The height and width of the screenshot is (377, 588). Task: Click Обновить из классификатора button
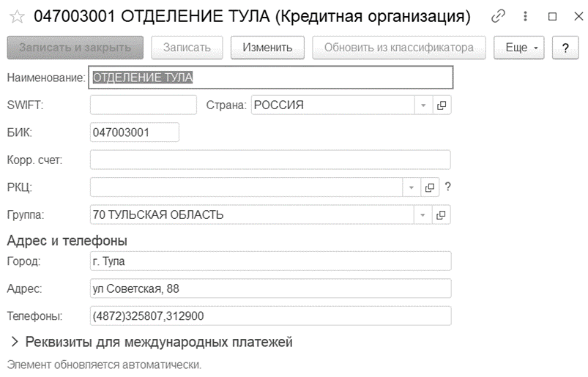[399, 48]
